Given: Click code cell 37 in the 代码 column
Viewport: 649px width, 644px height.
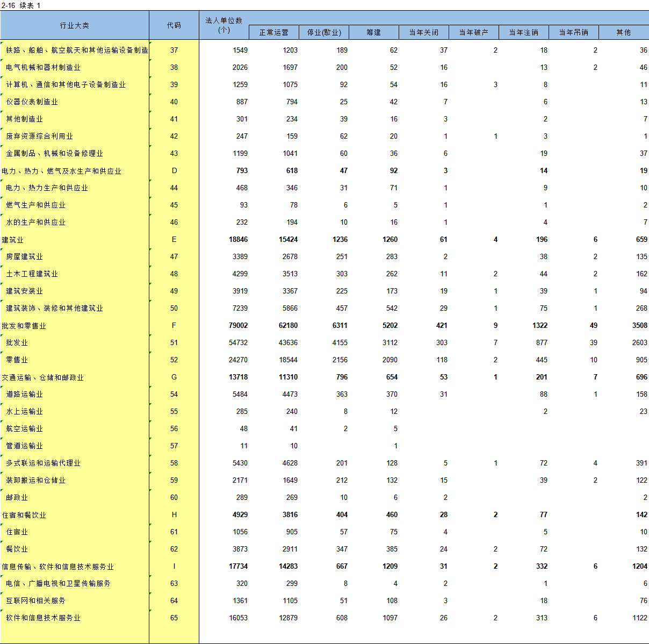Looking at the screenshot, I should [x=174, y=50].
